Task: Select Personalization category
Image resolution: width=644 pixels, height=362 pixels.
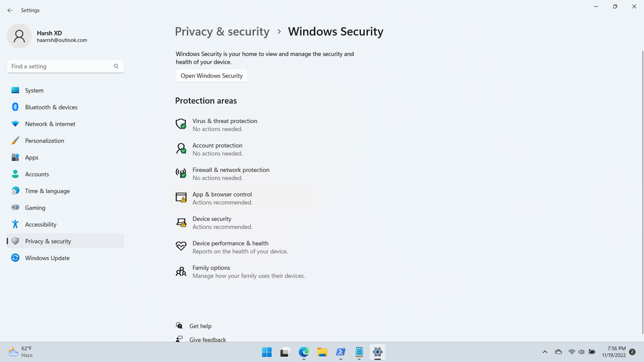Action: point(65,140)
